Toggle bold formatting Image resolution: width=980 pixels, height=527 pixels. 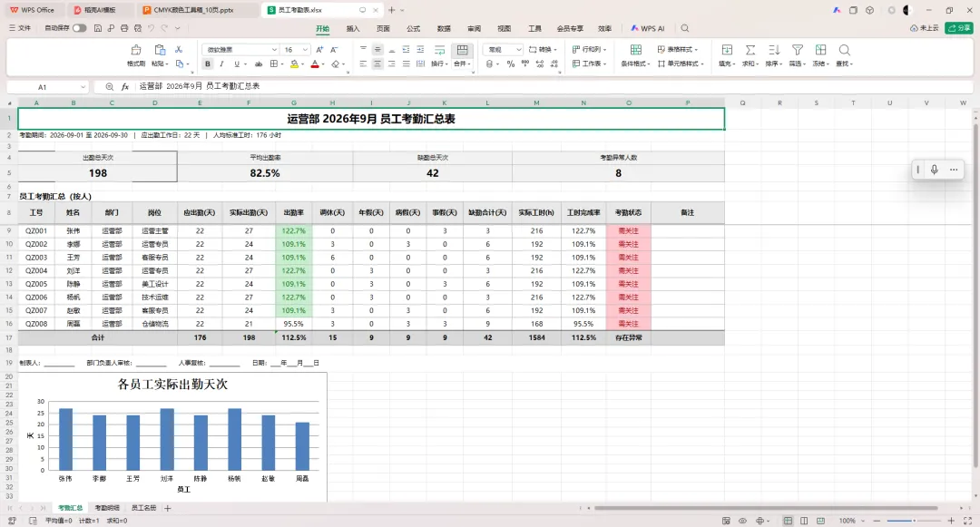coord(208,63)
